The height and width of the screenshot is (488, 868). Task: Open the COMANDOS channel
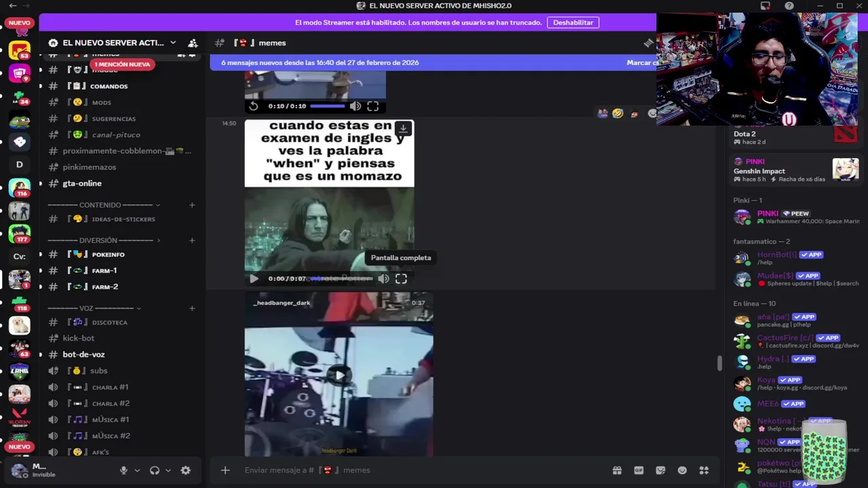(122, 86)
